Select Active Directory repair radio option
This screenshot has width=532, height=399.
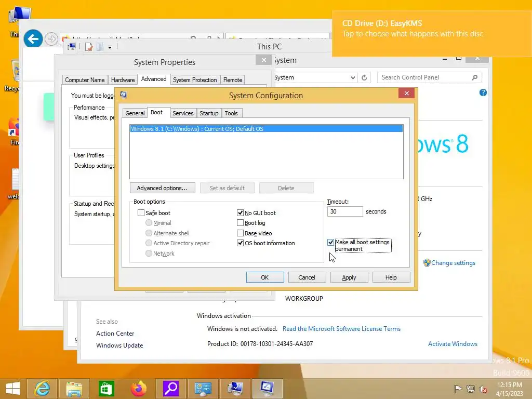149,243
